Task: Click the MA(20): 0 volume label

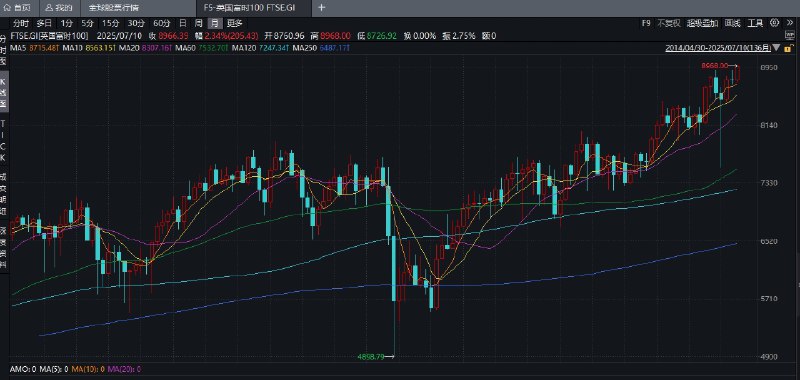Action: coord(124,369)
